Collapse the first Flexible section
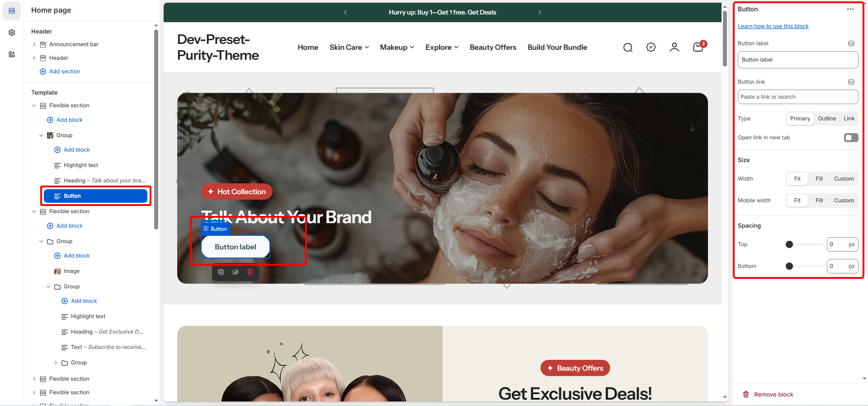 (x=34, y=105)
